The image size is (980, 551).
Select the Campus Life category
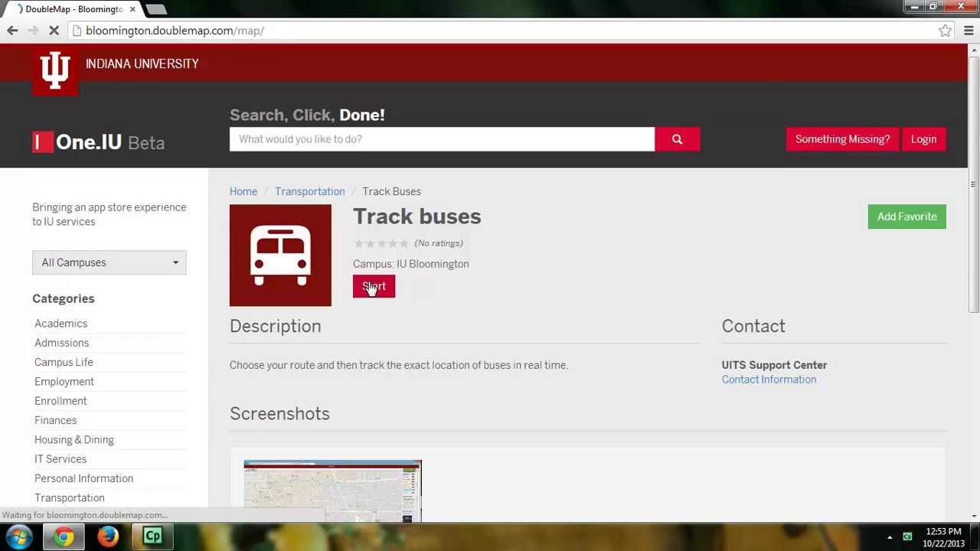(x=64, y=362)
